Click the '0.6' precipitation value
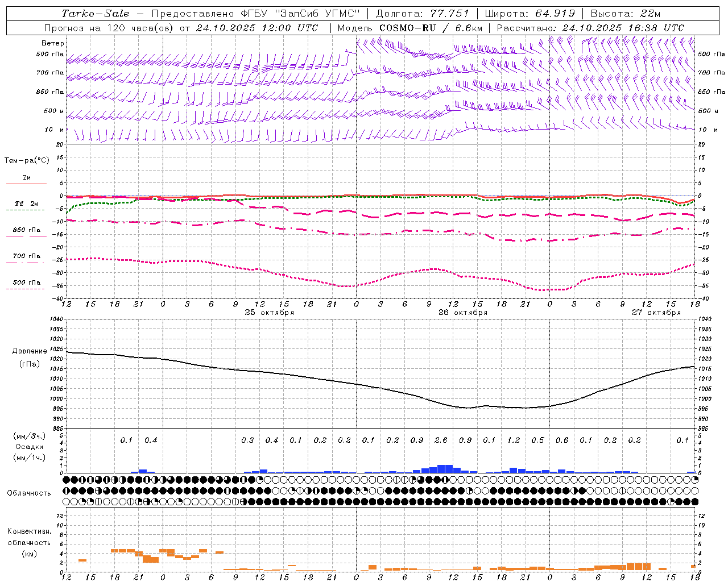728x582 pixels. click(562, 440)
